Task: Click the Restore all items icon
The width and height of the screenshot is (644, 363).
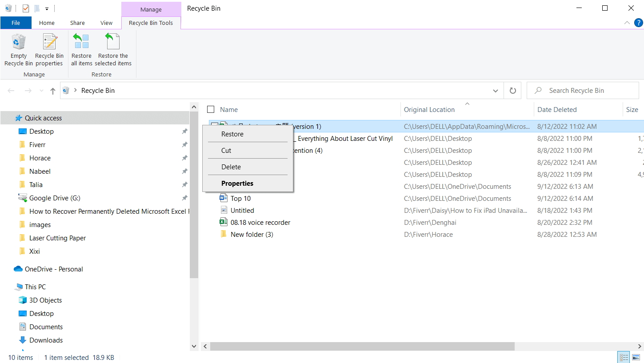Action: [x=81, y=50]
